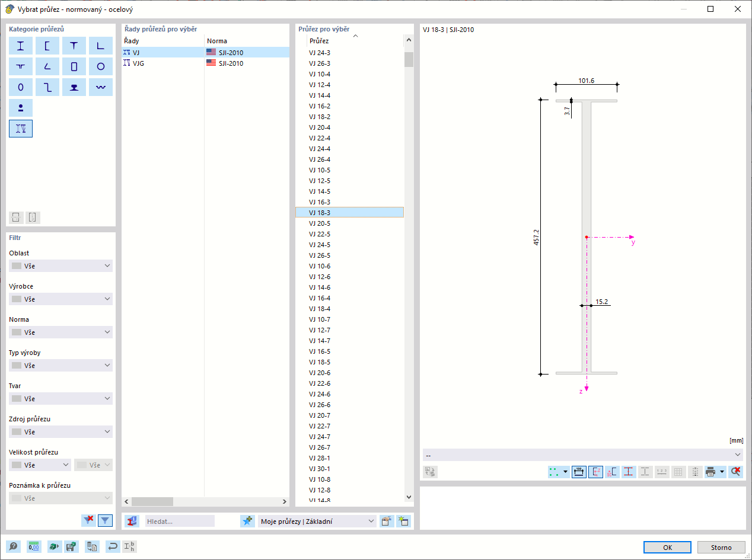Viewport: 752px width, 560px height.
Task: Click the undo arrow icon in bottom bar
Action: click(x=113, y=547)
